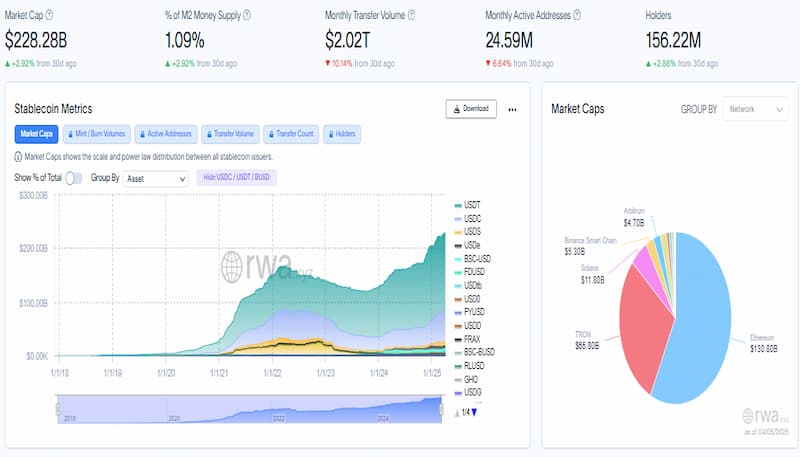Click the Arbitrum $4.70B label
Screen dimensions: 800x457
[x=634, y=217]
